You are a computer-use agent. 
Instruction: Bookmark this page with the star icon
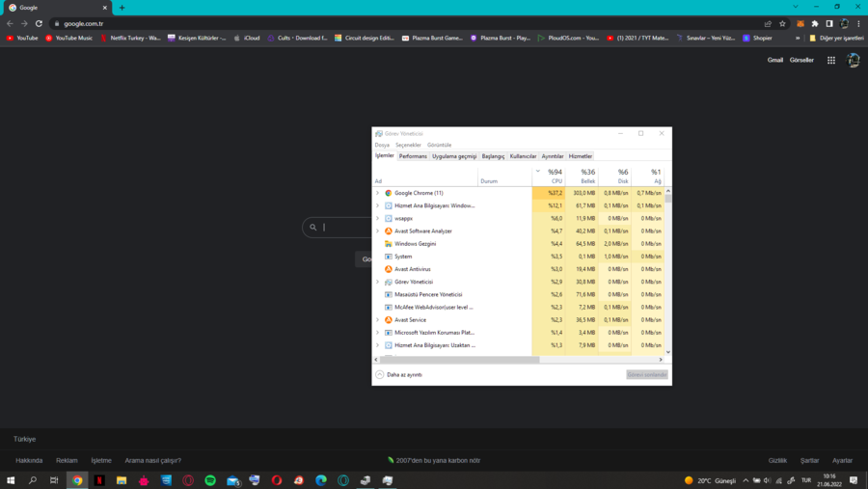tap(782, 24)
